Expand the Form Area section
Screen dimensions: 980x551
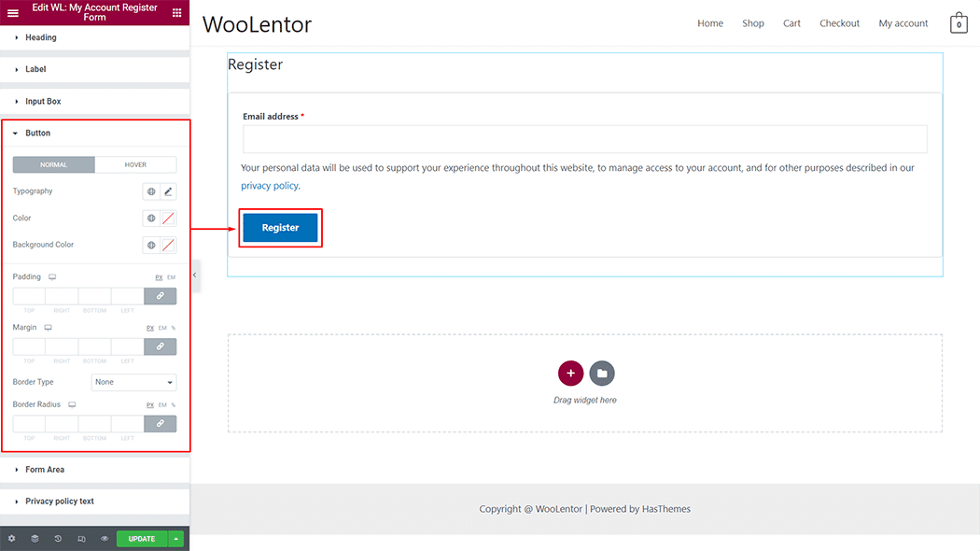click(45, 470)
